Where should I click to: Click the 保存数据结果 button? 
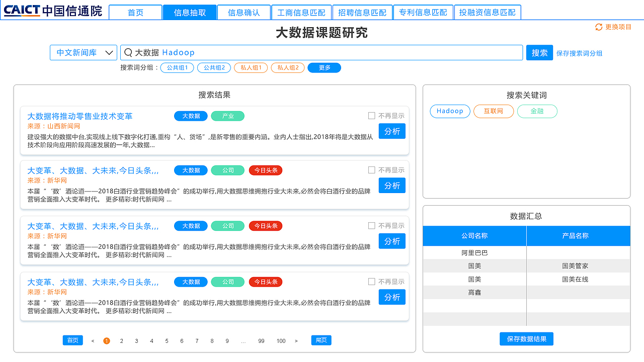pos(527,339)
